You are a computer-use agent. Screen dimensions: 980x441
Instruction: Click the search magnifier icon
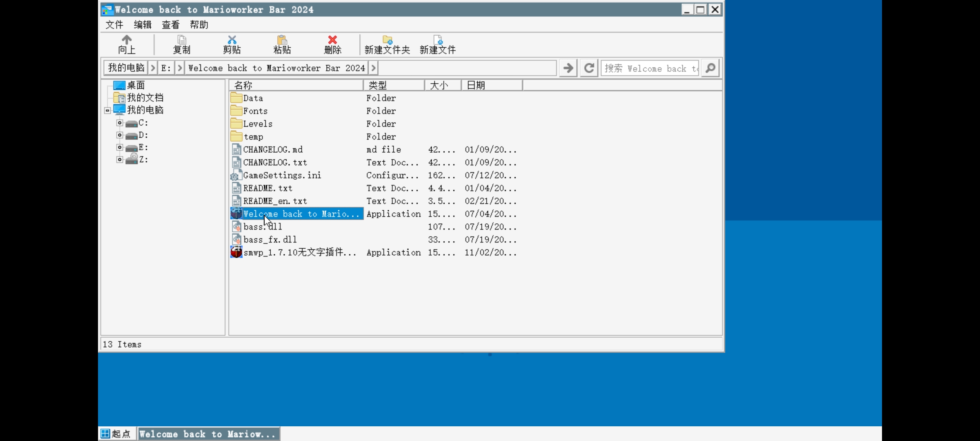(x=710, y=68)
